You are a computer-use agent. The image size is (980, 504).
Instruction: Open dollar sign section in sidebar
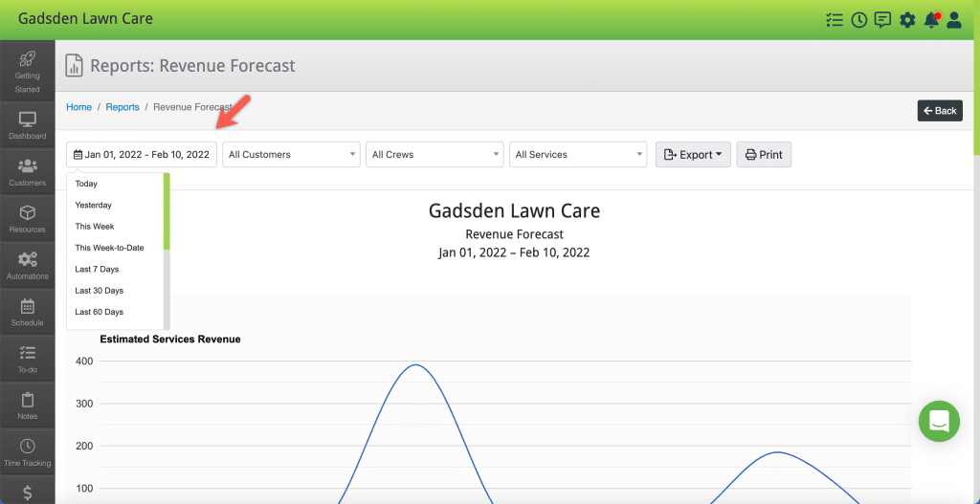pyautogui.click(x=28, y=491)
